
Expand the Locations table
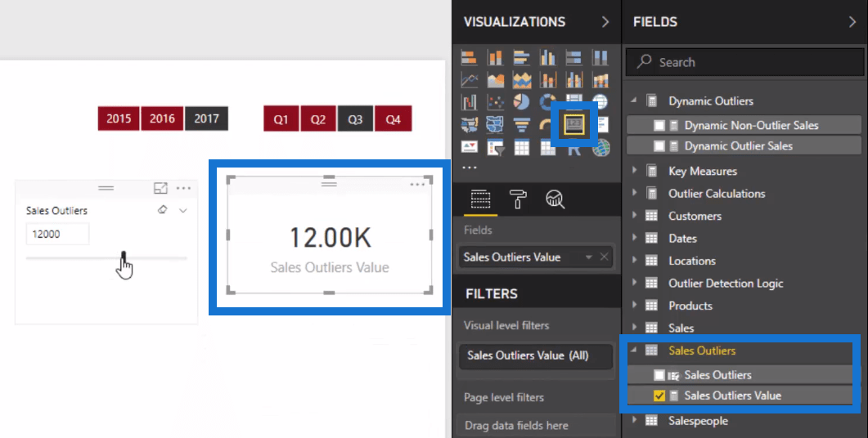[634, 261]
